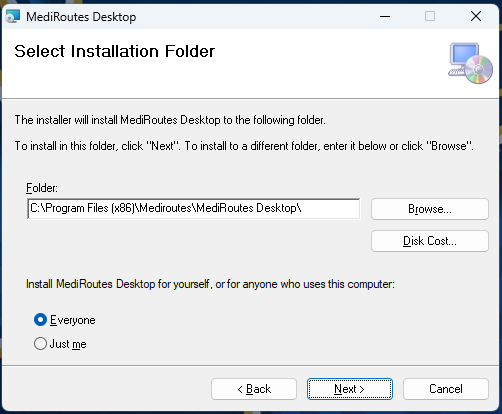Click the "To install in this folder" instruction line
Image resolution: width=502 pixels, height=414 pixels.
[244, 146]
